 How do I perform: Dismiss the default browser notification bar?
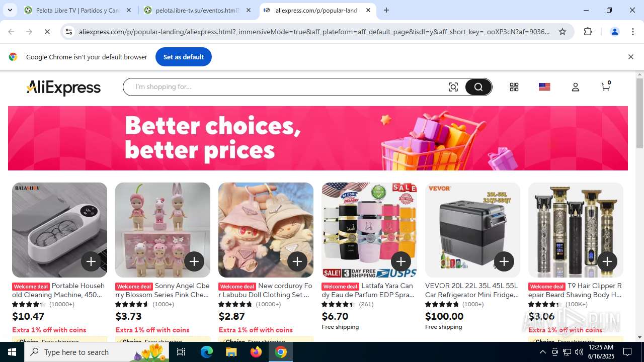pyautogui.click(x=630, y=57)
